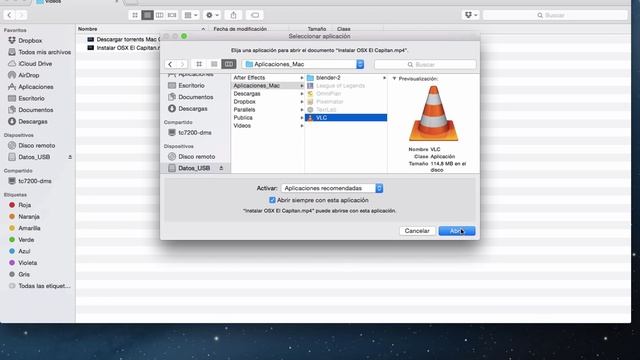Click Finder share button

[x=233, y=15]
